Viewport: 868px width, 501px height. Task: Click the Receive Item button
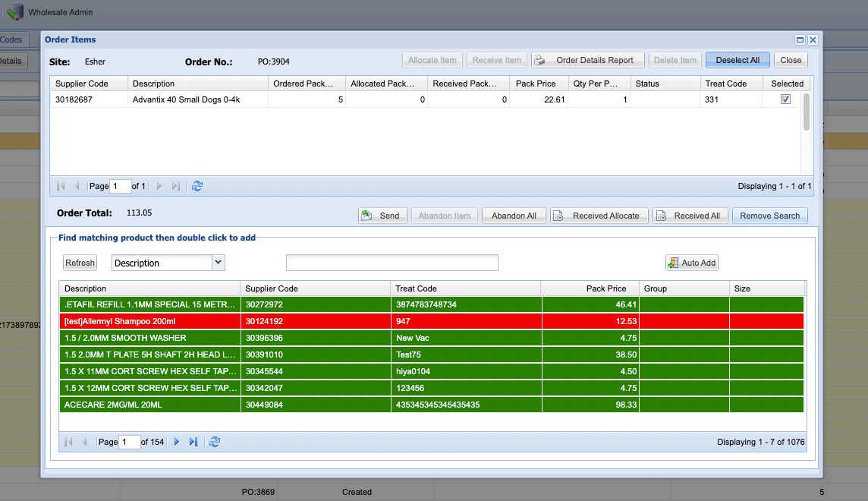(x=496, y=60)
